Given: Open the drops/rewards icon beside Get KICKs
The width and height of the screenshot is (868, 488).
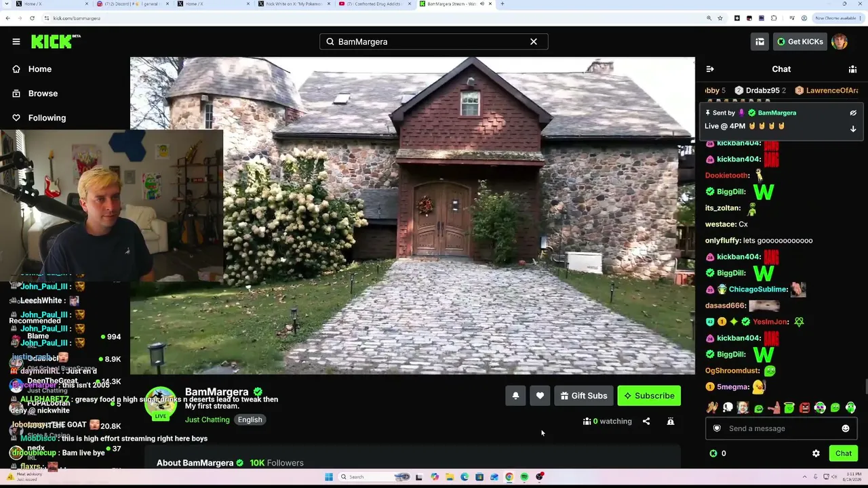Looking at the screenshot, I should coord(759,41).
